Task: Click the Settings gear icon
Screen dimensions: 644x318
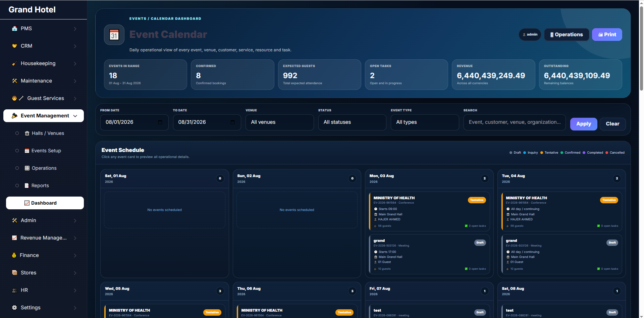Action: [x=14, y=308]
